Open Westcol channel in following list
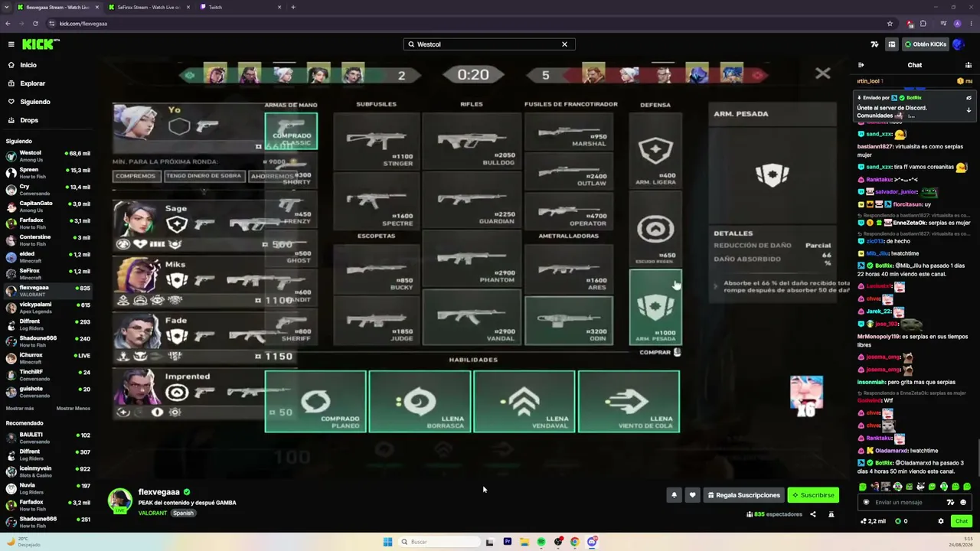The height and width of the screenshot is (551, 980). [48, 155]
